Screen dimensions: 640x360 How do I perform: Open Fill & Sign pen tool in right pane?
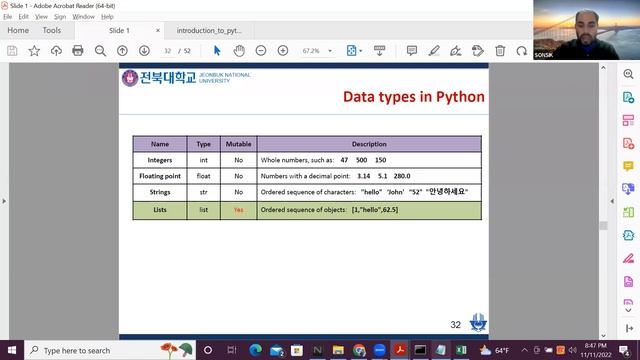(629, 258)
